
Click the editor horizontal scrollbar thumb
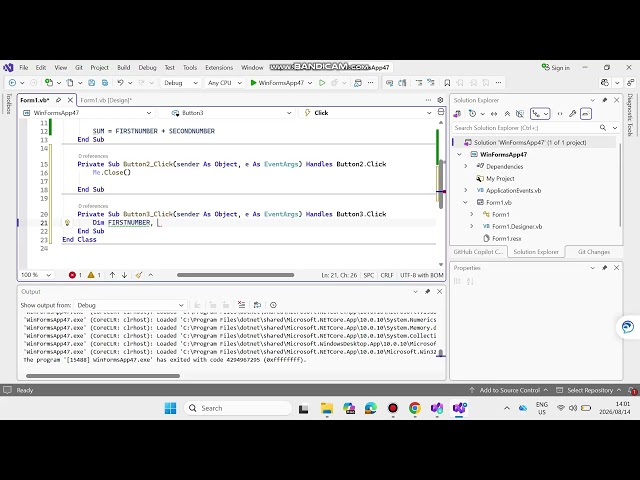point(236,275)
